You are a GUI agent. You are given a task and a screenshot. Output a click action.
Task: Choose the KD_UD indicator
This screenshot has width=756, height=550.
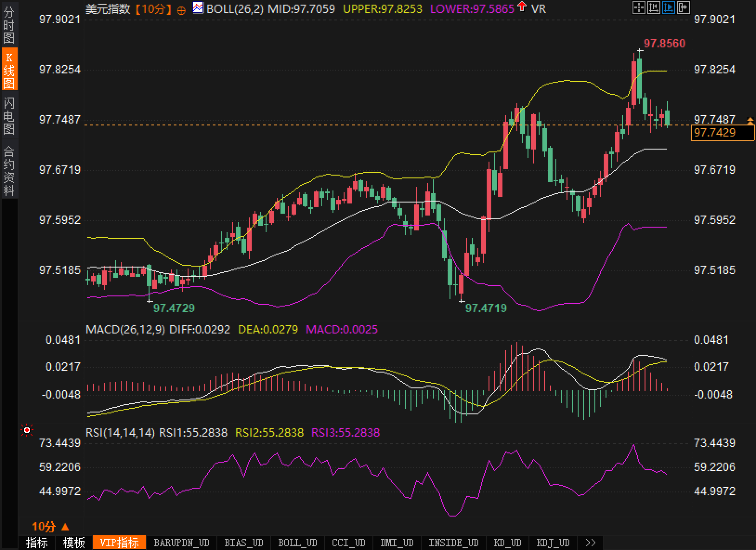tap(508, 543)
